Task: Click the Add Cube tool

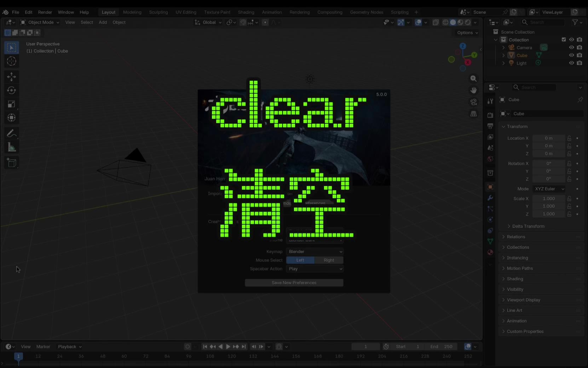Action: 11,163
